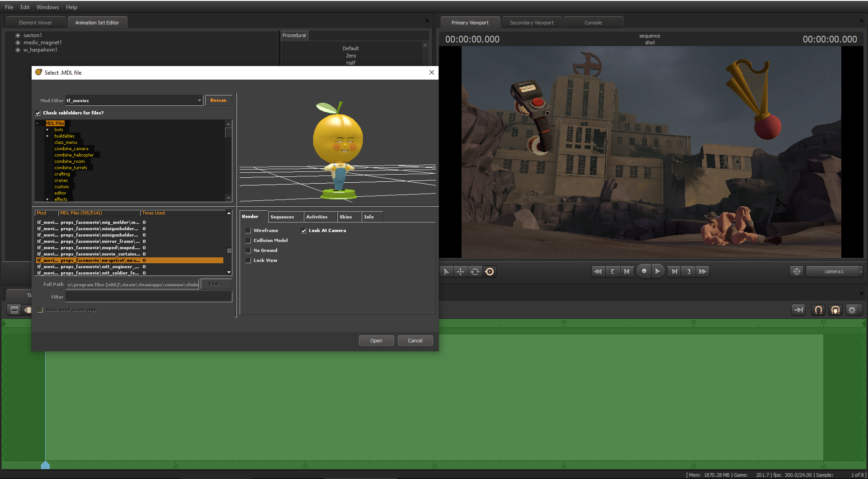
Task: Jump back with the rewind button
Action: tap(598, 271)
